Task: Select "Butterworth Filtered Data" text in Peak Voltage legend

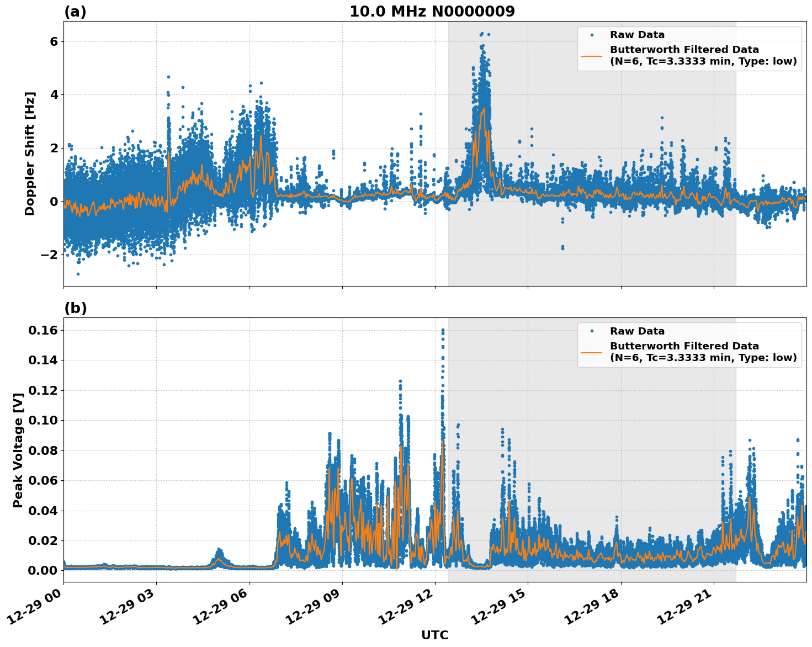Action: (x=684, y=346)
